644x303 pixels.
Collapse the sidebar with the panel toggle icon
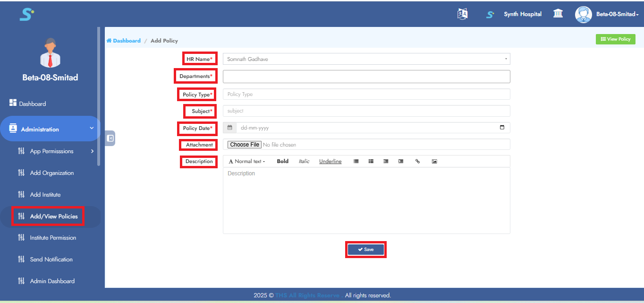pyautogui.click(x=110, y=139)
